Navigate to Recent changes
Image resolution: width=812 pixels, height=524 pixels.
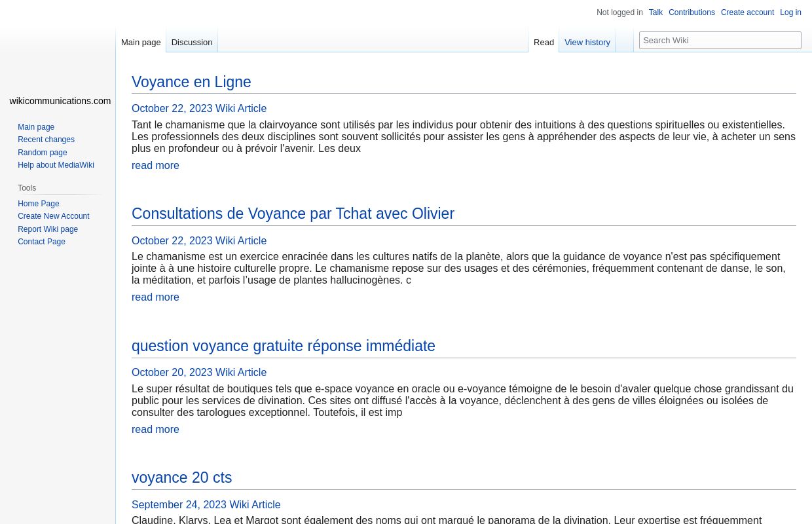pyautogui.click(x=46, y=140)
